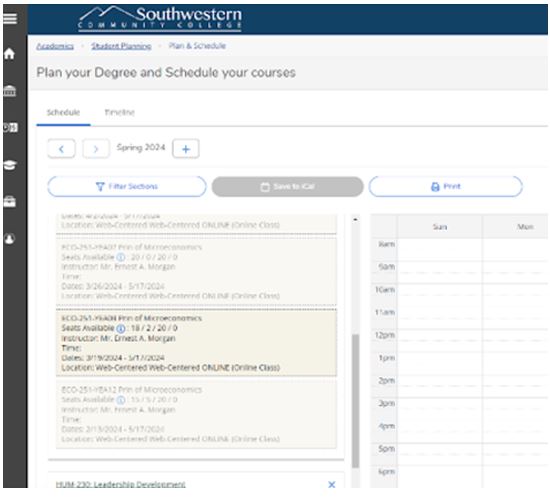This screenshot has width=550, height=498.
Task: Open the HUM-230 Leadership Development link
Action: [x=120, y=484]
